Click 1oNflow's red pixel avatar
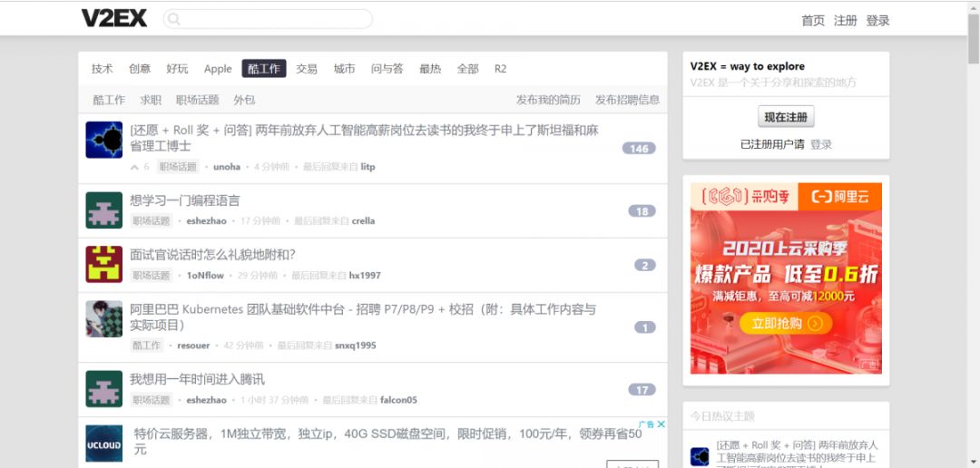The height and width of the screenshot is (468, 980). point(103,264)
